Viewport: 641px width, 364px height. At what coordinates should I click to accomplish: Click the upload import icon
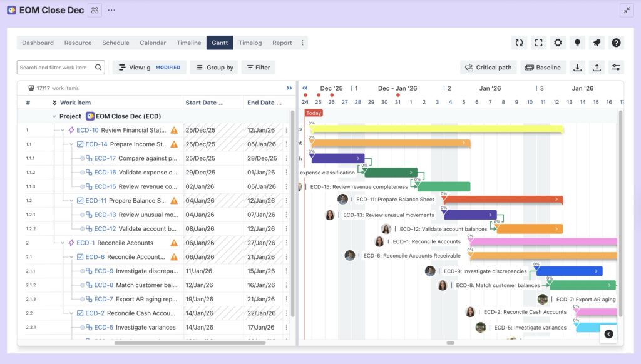597,67
